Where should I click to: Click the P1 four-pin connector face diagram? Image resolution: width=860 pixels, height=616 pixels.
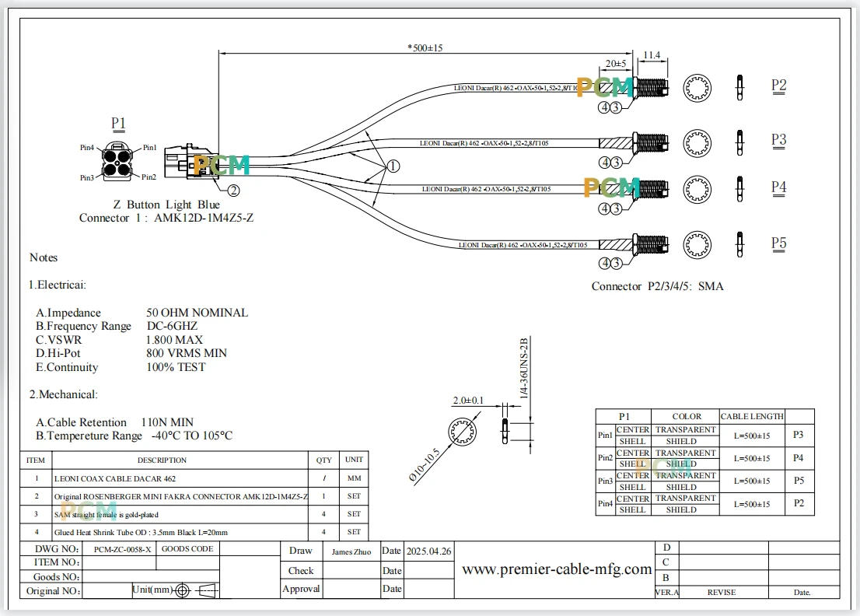pos(117,162)
